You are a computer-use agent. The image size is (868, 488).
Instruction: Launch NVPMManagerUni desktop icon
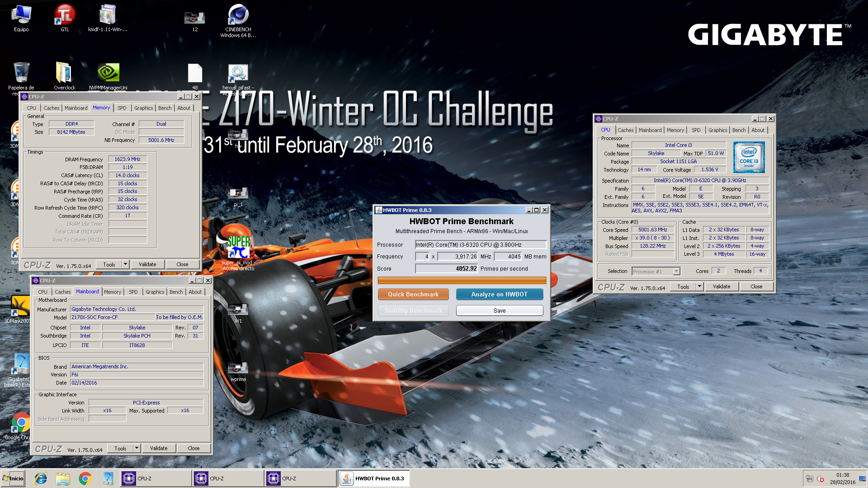coord(108,76)
